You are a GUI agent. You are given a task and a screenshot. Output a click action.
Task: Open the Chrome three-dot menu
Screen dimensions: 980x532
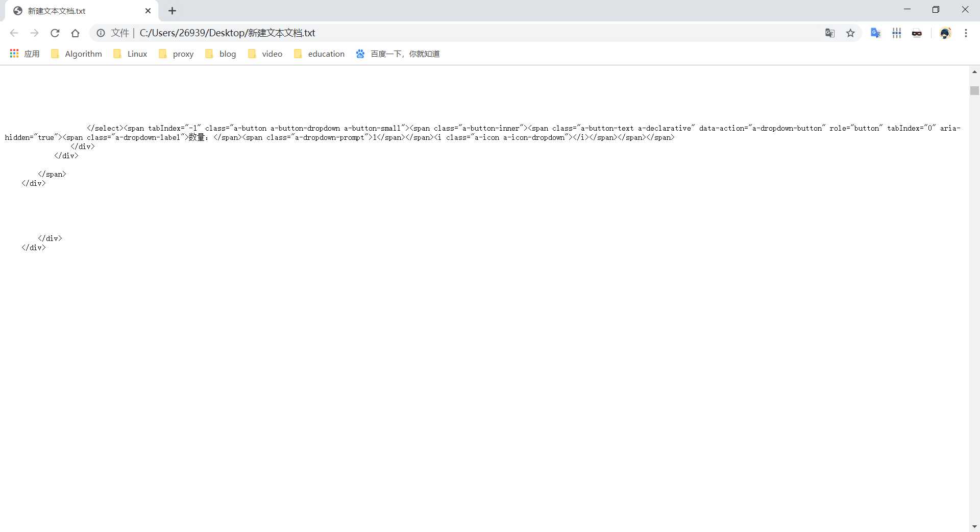pos(966,33)
